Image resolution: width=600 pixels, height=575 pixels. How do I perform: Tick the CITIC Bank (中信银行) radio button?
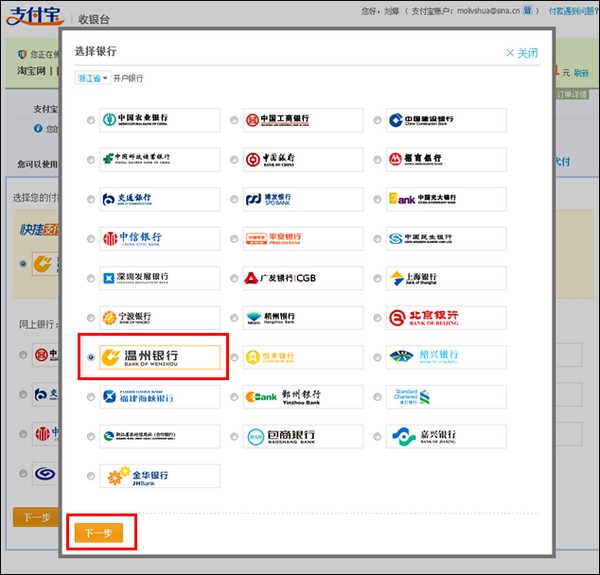(x=92, y=239)
